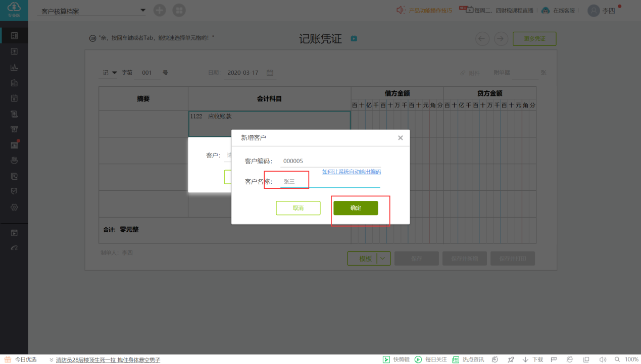Click the 客户编码 input field
The width and height of the screenshot is (641, 364).
tap(330, 161)
